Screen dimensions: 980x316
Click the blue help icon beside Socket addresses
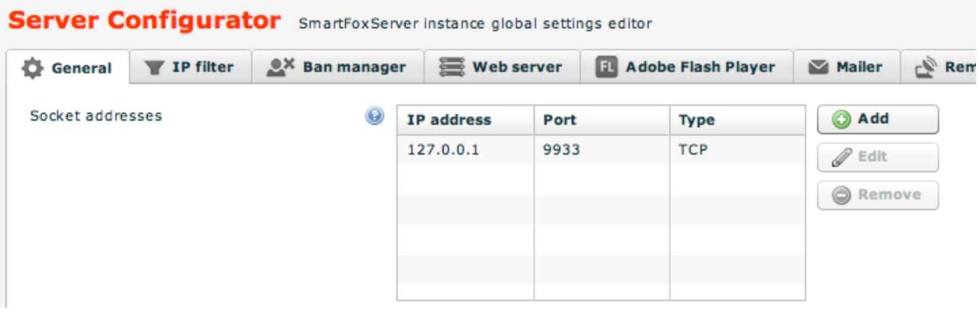pos(373,116)
